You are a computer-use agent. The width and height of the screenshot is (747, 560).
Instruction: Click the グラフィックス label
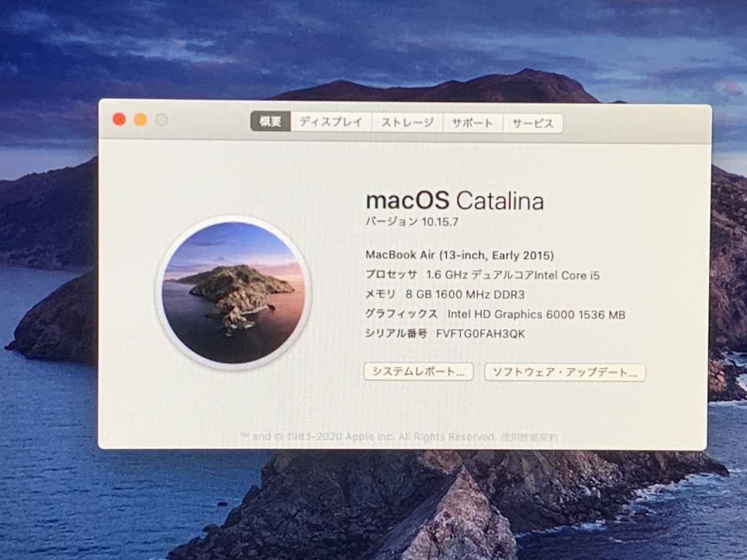[x=402, y=314]
